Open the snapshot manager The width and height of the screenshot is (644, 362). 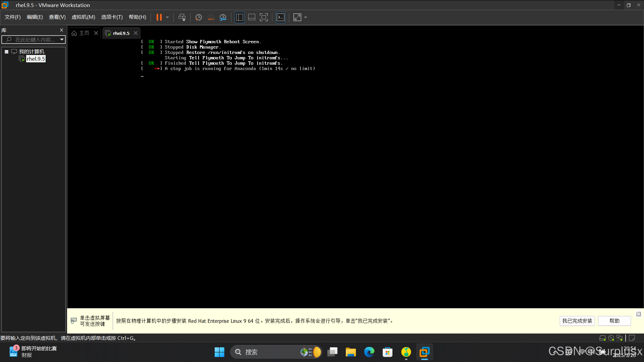pyautogui.click(x=223, y=17)
